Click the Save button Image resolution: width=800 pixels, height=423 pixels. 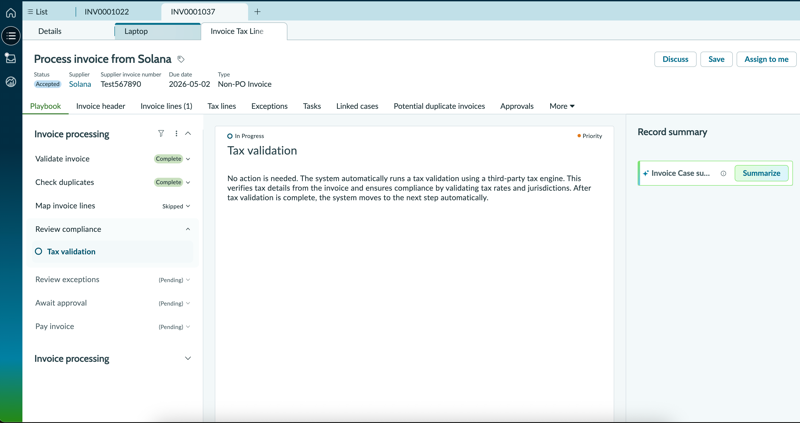tap(716, 59)
